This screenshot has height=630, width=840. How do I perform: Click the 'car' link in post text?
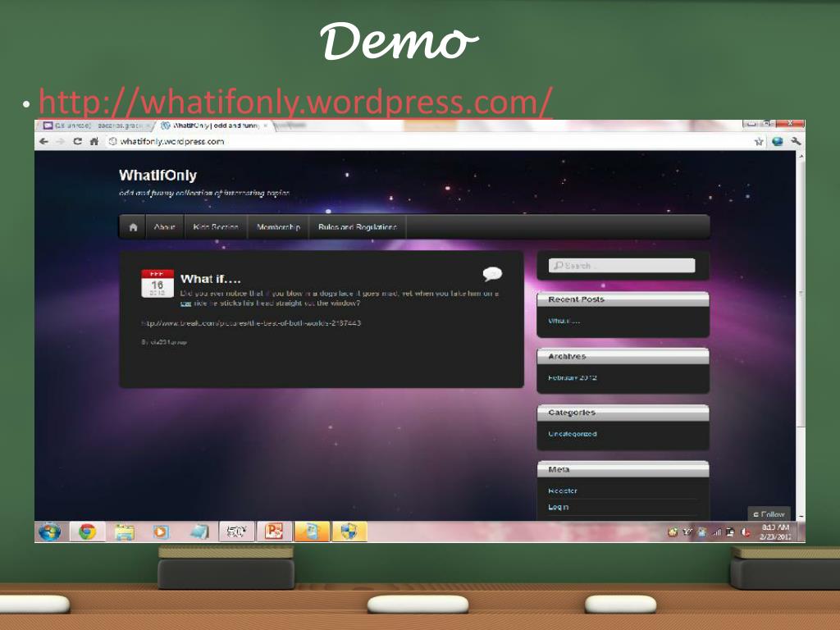[x=186, y=304]
